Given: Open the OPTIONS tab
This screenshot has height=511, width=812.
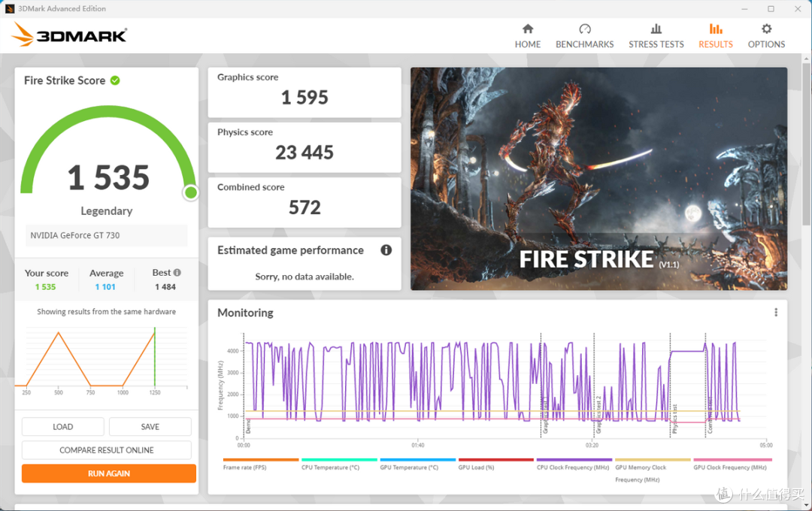Looking at the screenshot, I should 766,36.
